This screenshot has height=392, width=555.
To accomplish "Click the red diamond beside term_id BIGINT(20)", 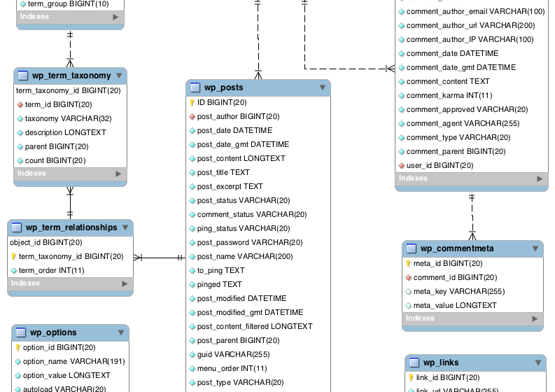I will [20, 104].
